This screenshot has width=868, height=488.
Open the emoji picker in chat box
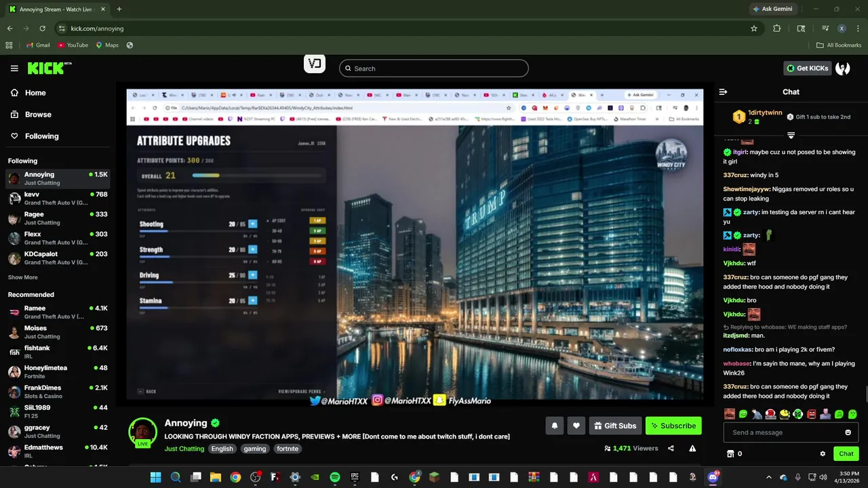coord(848,432)
